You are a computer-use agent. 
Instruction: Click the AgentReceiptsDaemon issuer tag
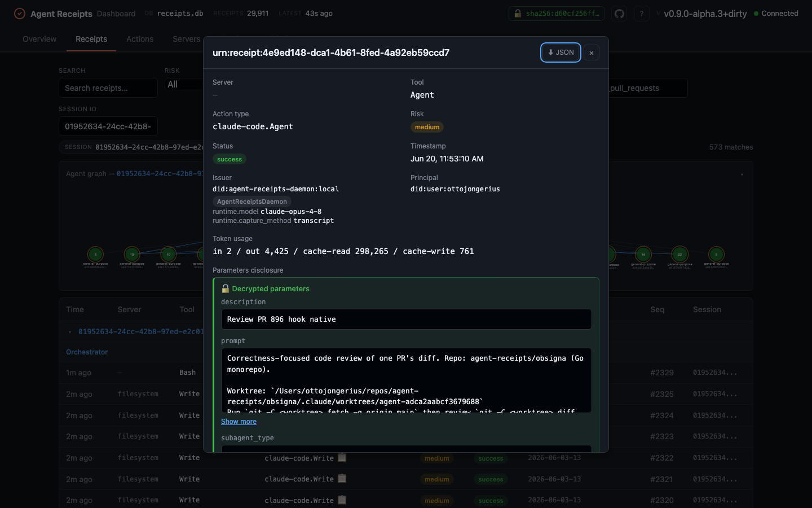(x=252, y=202)
